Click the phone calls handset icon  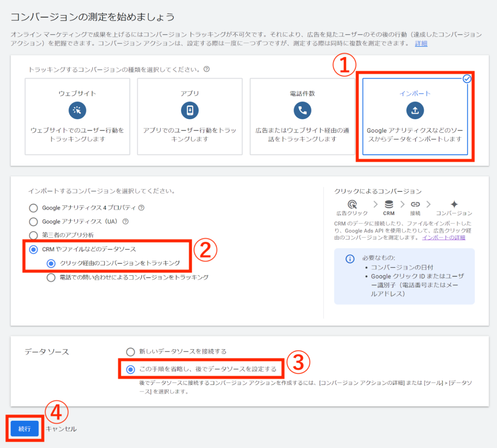tap(302, 111)
